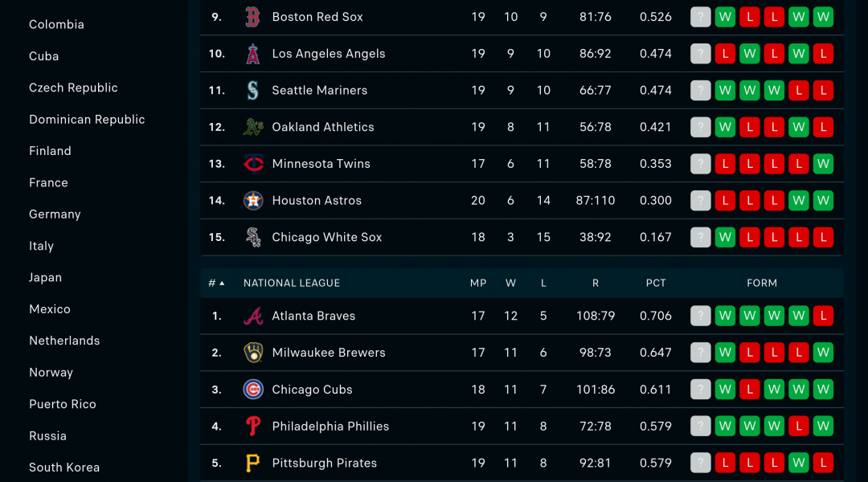Click the Houston Astros logo icon
The width and height of the screenshot is (868, 482).
(253, 200)
